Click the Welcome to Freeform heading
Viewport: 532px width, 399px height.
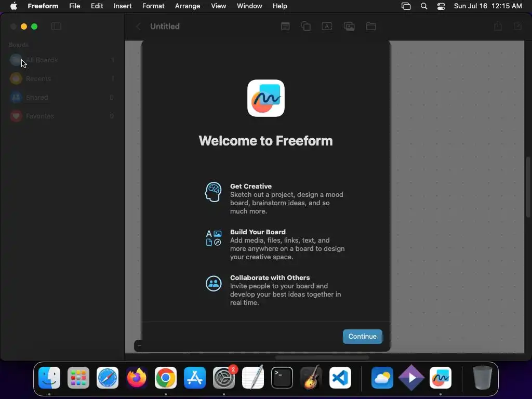pos(265,141)
